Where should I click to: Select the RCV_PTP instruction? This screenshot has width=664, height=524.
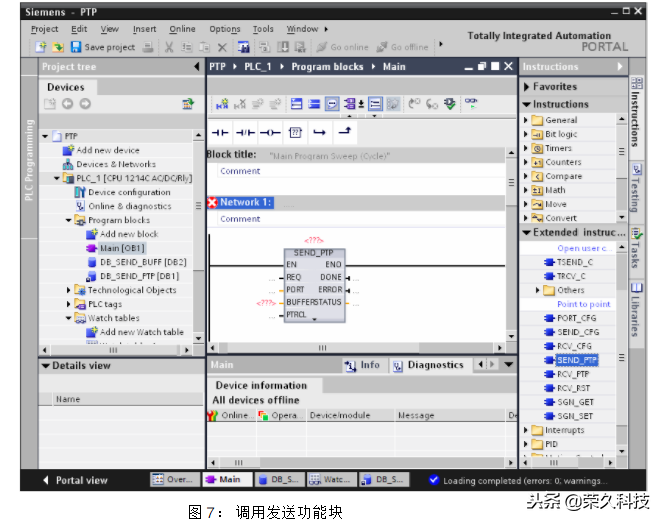pos(572,374)
